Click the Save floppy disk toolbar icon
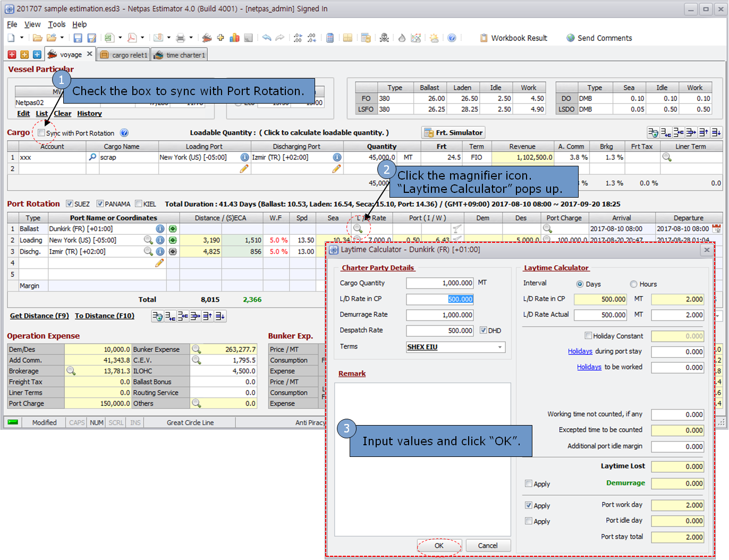729x560 pixels. point(78,38)
